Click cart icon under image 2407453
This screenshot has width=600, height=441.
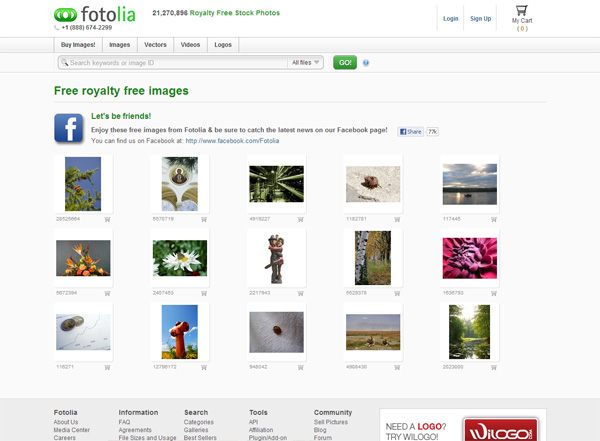click(x=204, y=294)
